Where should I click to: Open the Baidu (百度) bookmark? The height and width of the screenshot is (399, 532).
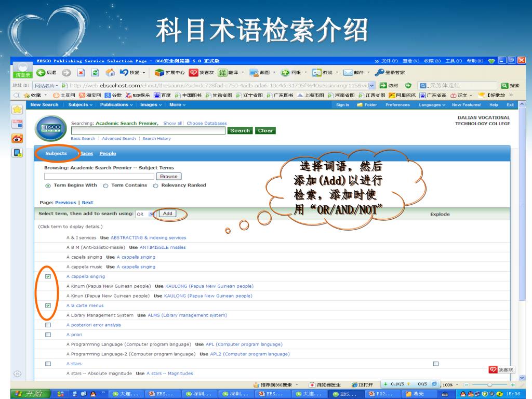tap(163, 96)
